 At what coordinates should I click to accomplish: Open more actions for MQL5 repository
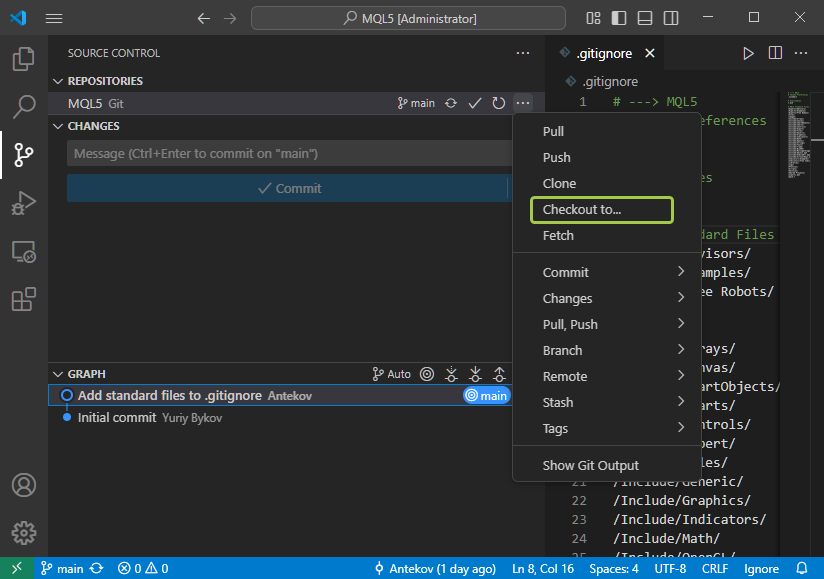[x=523, y=104]
